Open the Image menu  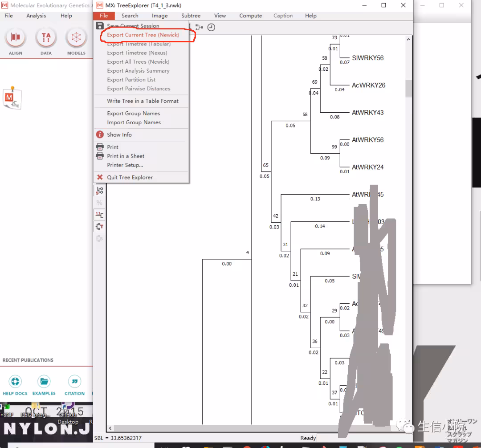[159, 16]
